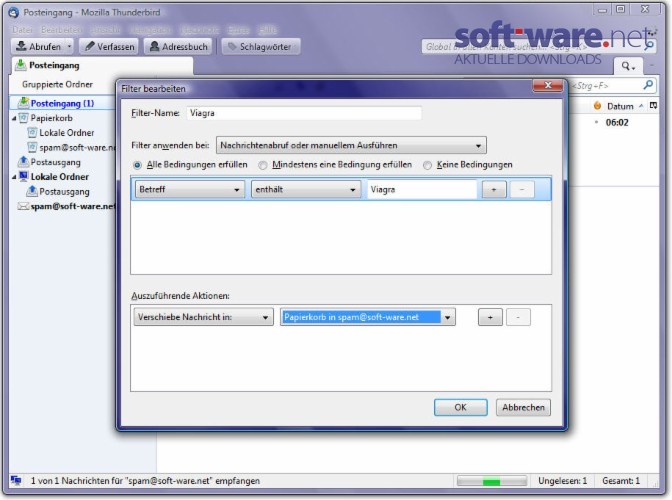Image resolution: width=672 pixels, height=500 pixels.
Task: Click the trash icon beside spam@soft-ware.net child
Action: pos(32,147)
